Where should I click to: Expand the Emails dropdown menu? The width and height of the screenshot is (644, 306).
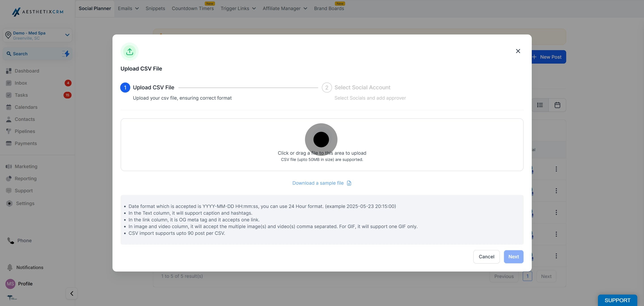[128, 9]
